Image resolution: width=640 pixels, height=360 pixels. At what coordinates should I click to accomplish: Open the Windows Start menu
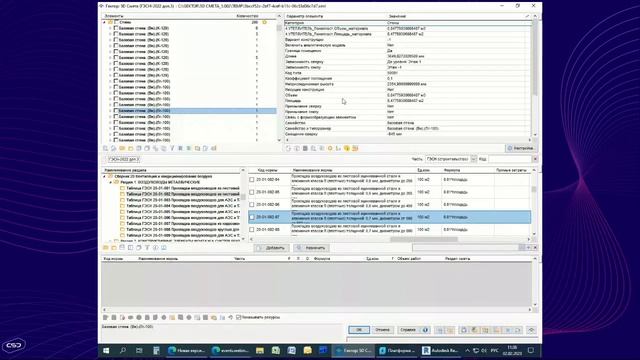[x=107, y=350]
